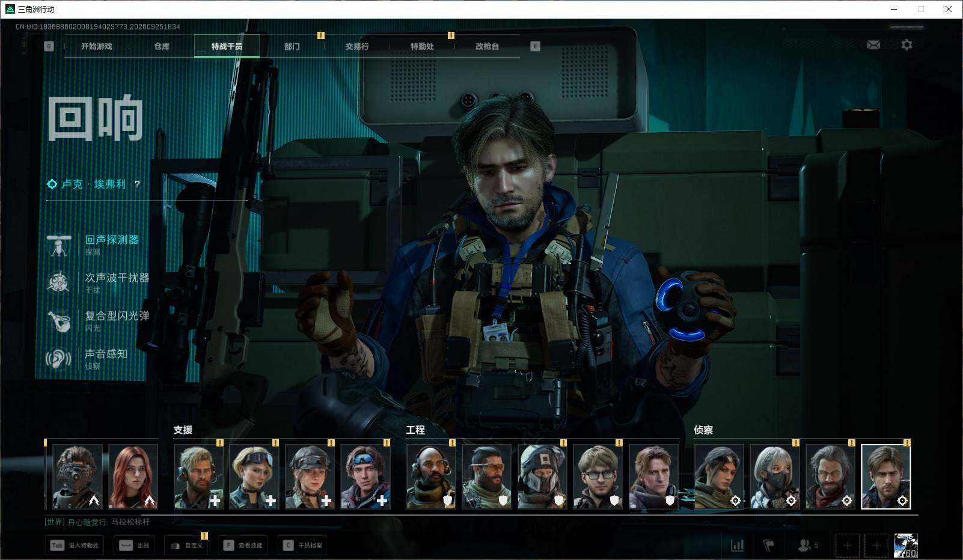Pick the silver-haired masked recon operator
Image resolution: width=963 pixels, height=560 pixels.
click(775, 476)
